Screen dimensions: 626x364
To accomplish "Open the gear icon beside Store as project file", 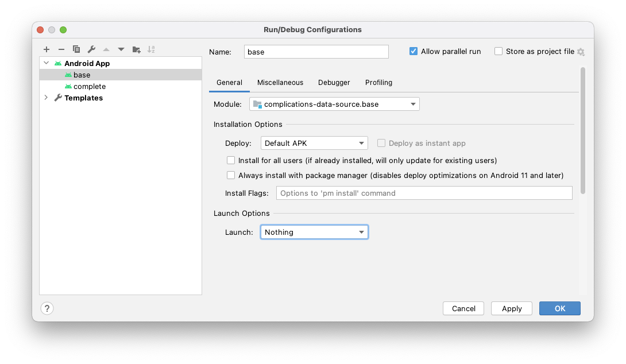I will click(x=581, y=52).
